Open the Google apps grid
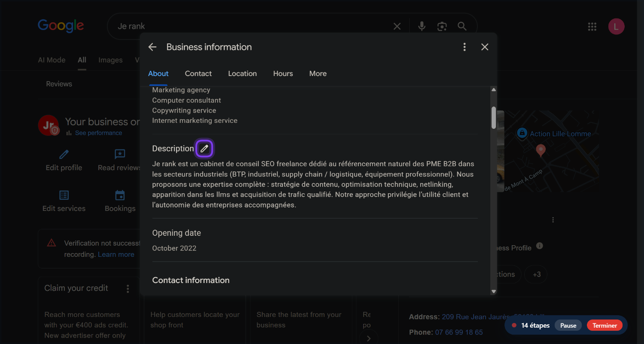Image resolution: width=644 pixels, height=344 pixels. (592, 27)
